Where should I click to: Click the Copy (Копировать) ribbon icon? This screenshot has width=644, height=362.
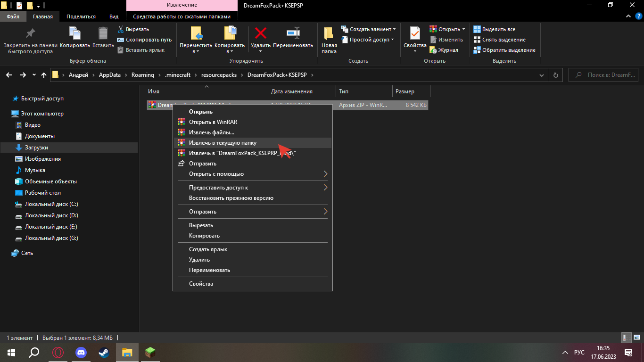pos(74,34)
